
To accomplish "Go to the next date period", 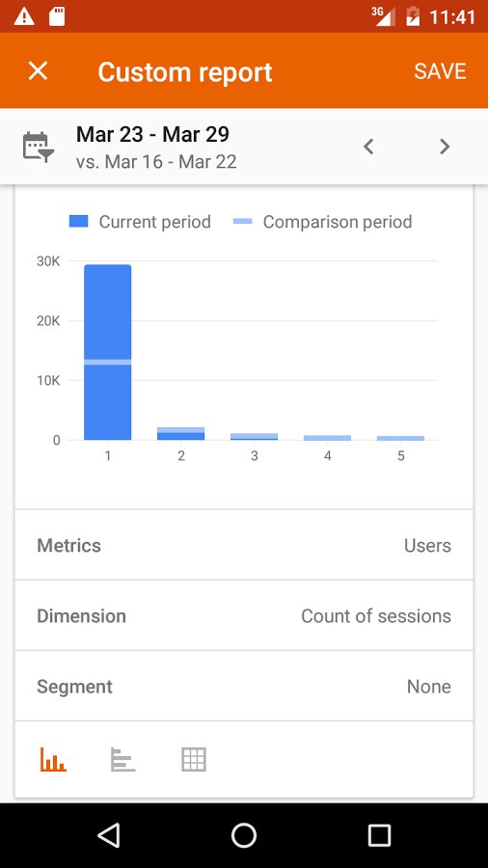I will click(445, 147).
